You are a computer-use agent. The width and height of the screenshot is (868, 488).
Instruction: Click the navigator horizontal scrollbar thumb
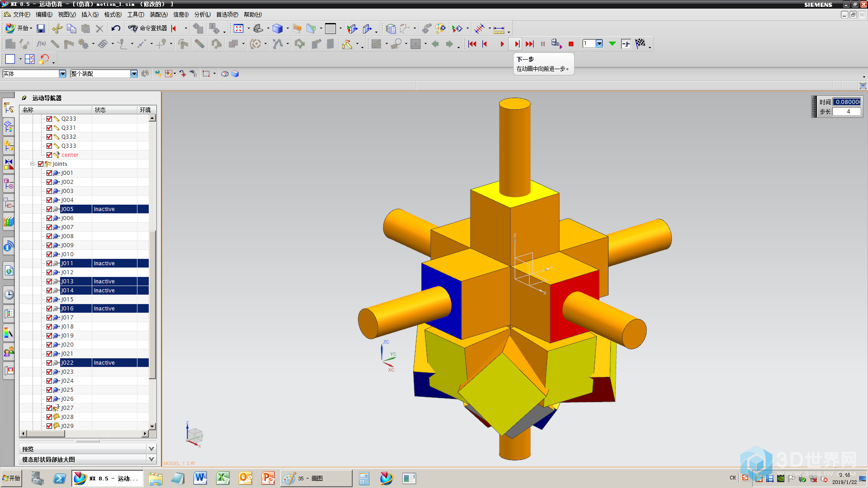45,434
